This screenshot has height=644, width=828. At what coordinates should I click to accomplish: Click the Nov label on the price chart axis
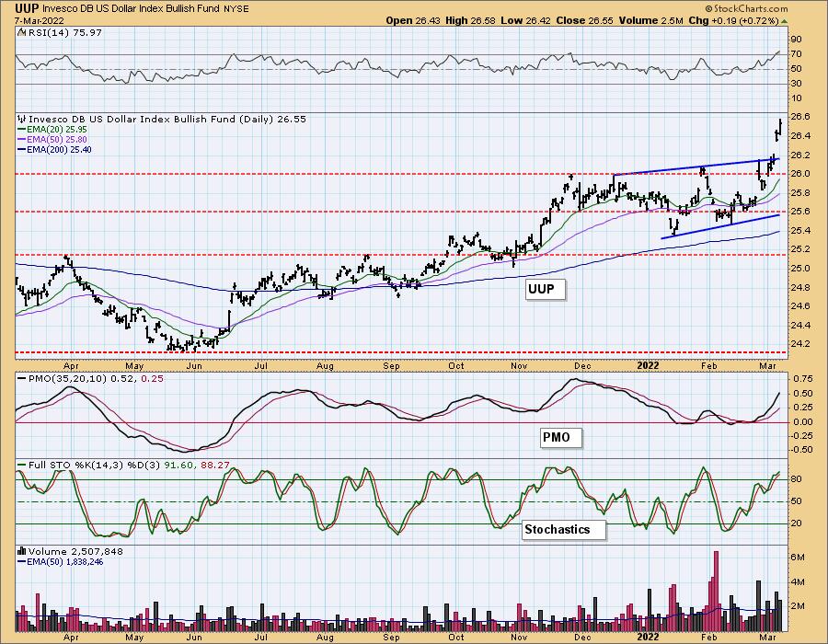pos(519,366)
